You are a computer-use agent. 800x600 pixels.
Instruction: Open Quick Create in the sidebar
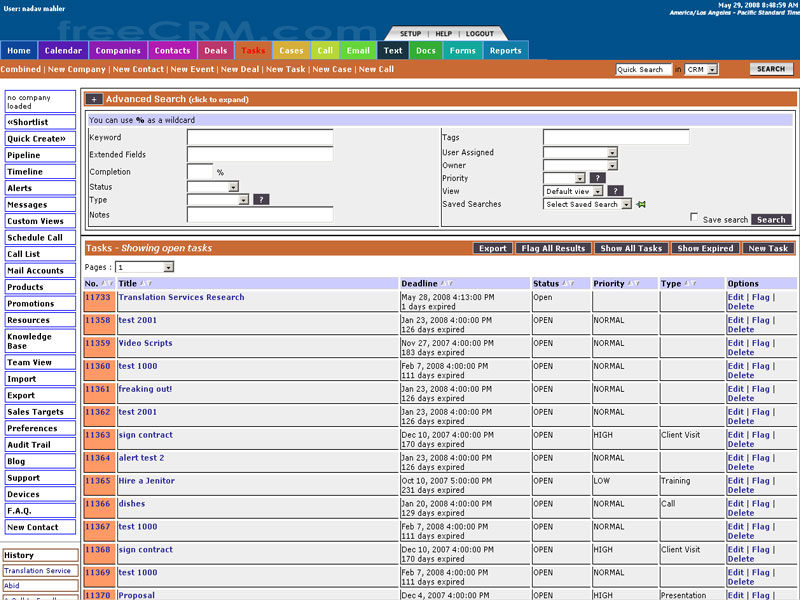click(40, 138)
